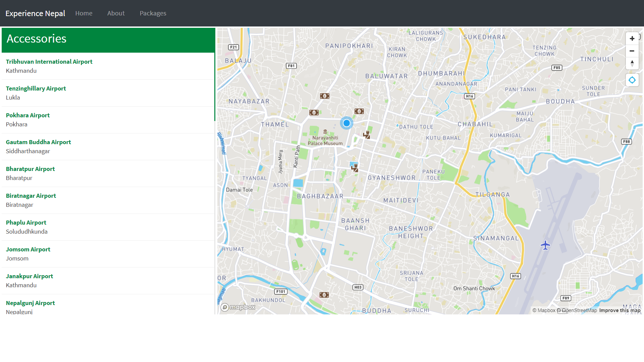Click the location/geolocation diamond icon
This screenshot has height=362, width=644.
(x=633, y=79)
